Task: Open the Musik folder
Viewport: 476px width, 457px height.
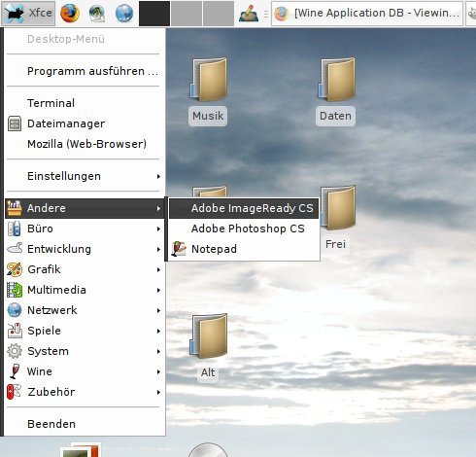Action: click(208, 91)
